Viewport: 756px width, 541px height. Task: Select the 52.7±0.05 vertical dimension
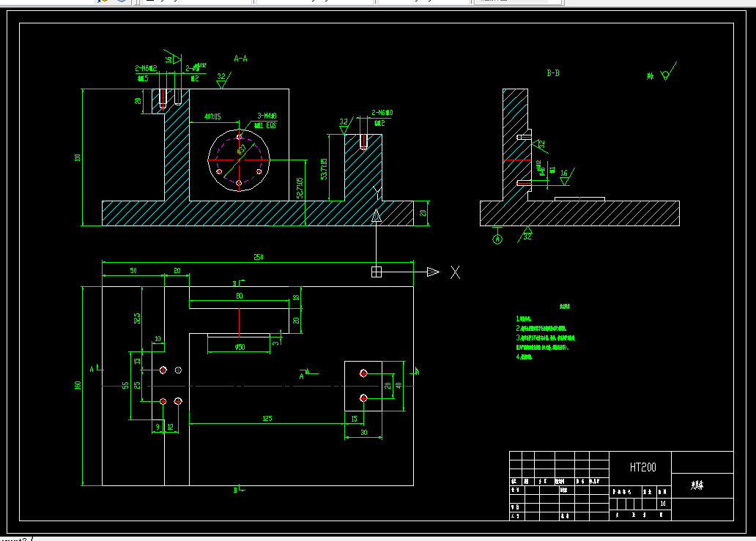point(300,188)
